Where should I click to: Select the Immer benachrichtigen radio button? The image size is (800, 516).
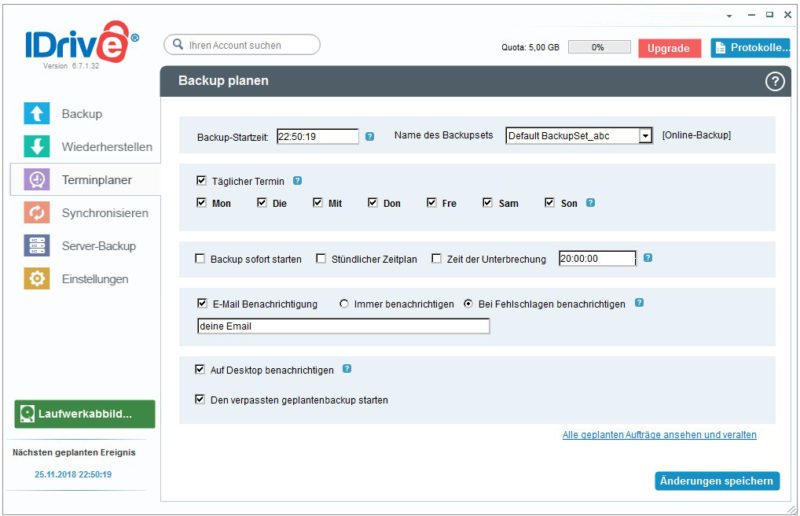(345, 304)
